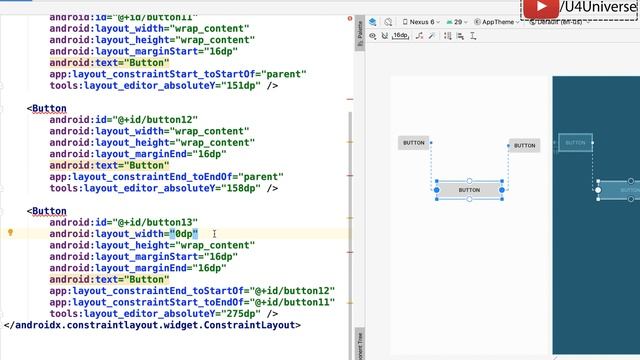Screen dimensions: 640x360
Task: Click the clear all constraints icon
Action: [x=419, y=36]
